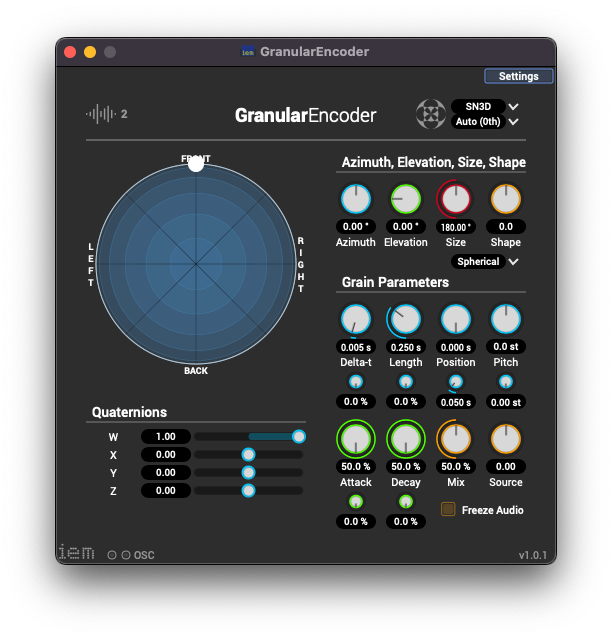Screen dimensions: 612x638
Task: Click the Length value field showing 0.250 s
Action: tap(405, 347)
